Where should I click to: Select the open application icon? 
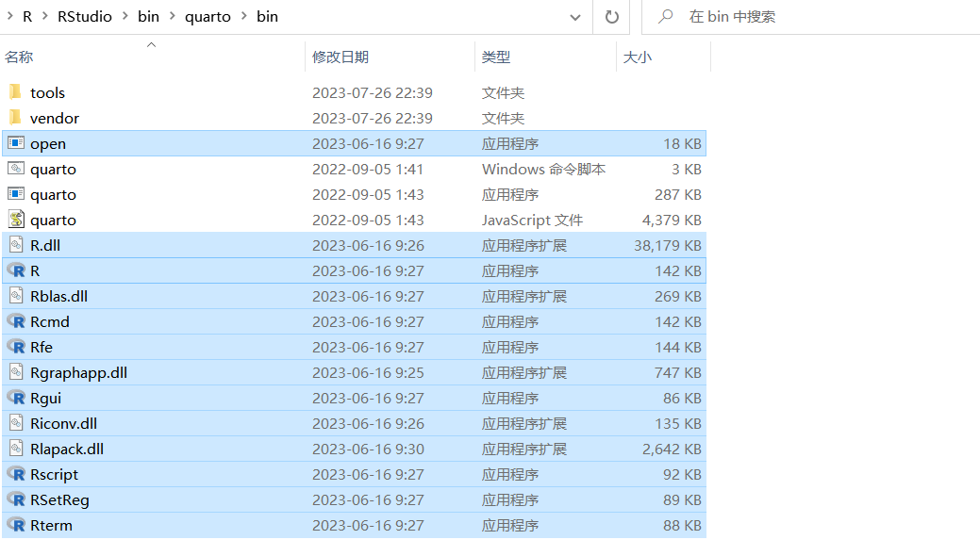(15, 143)
